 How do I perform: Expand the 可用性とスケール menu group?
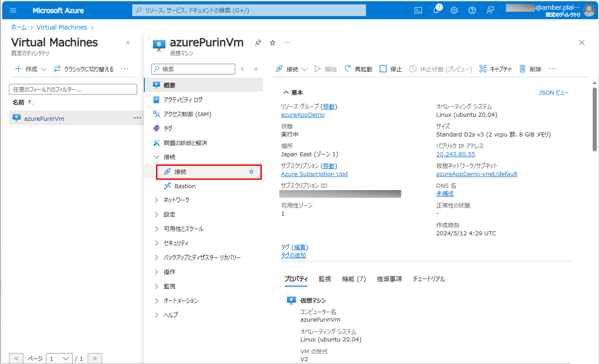pyautogui.click(x=156, y=229)
